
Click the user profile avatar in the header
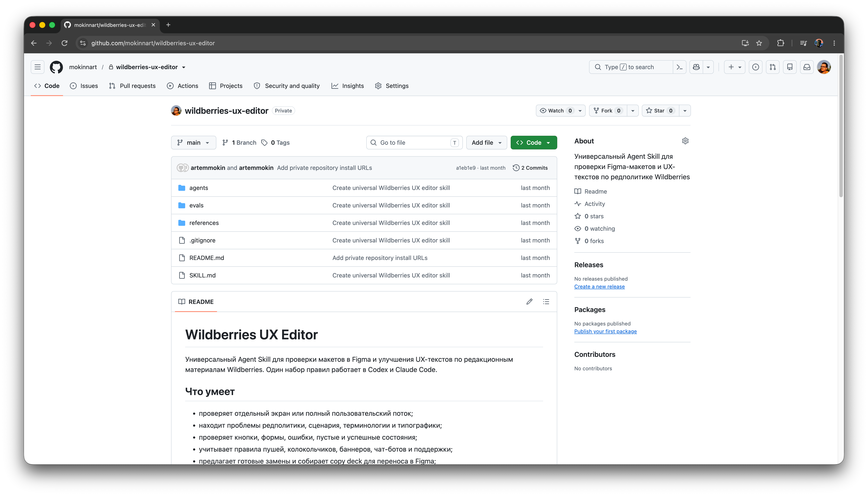click(x=824, y=67)
